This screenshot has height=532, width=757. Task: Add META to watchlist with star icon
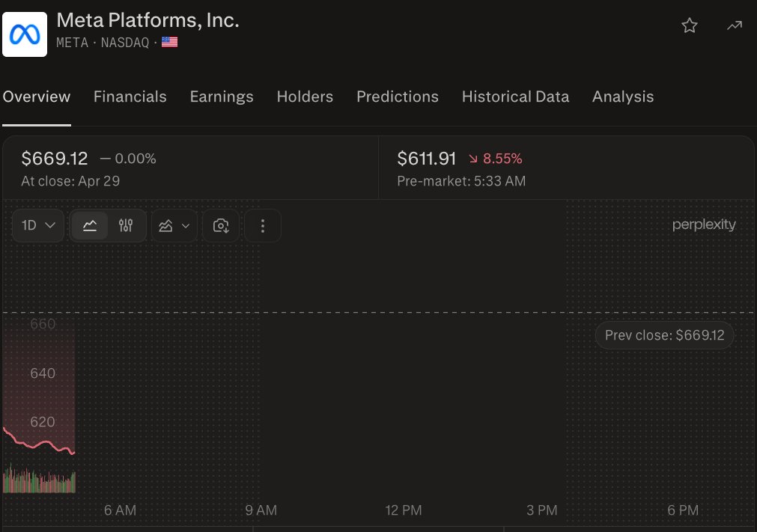pos(690,25)
